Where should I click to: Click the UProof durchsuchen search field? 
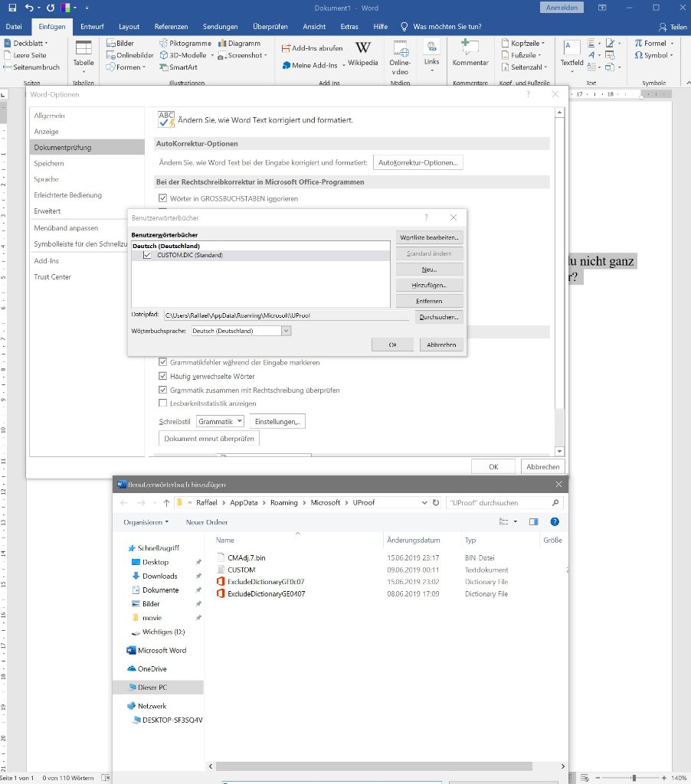pyautogui.click(x=503, y=502)
